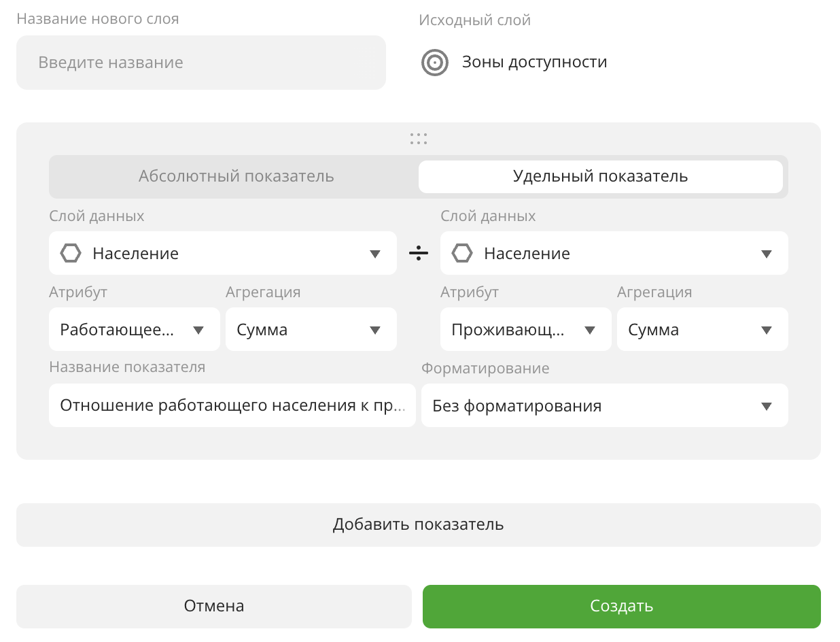The image size is (840, 642).
Task: Click the Отмена button
Action: coord(214,606)
